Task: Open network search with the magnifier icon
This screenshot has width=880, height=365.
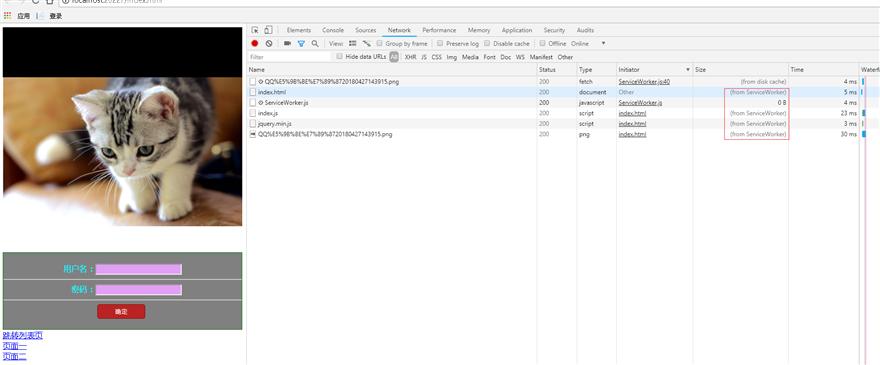Action: [x=315, y=43]
